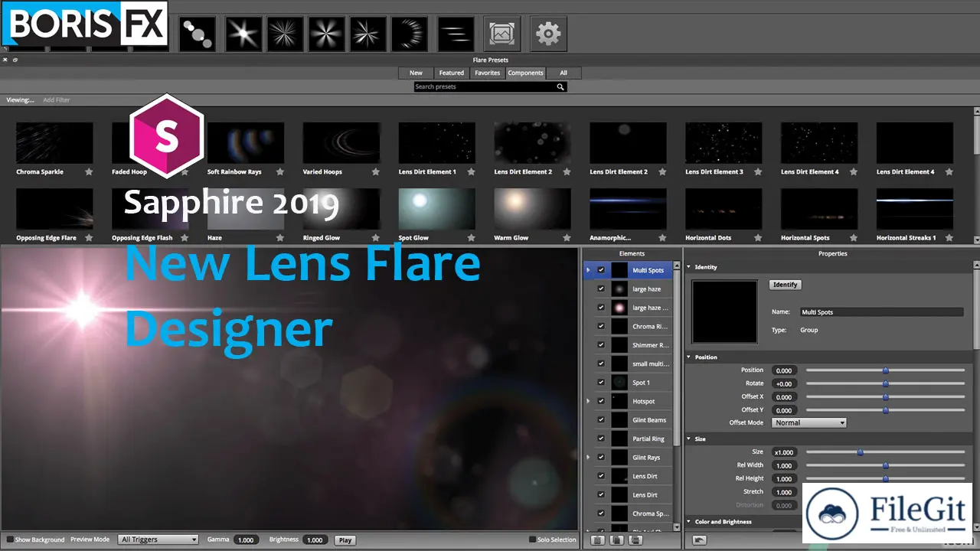Disable the Spot 1 element checkbox
980x551 pixels.
tap(601, 383)
